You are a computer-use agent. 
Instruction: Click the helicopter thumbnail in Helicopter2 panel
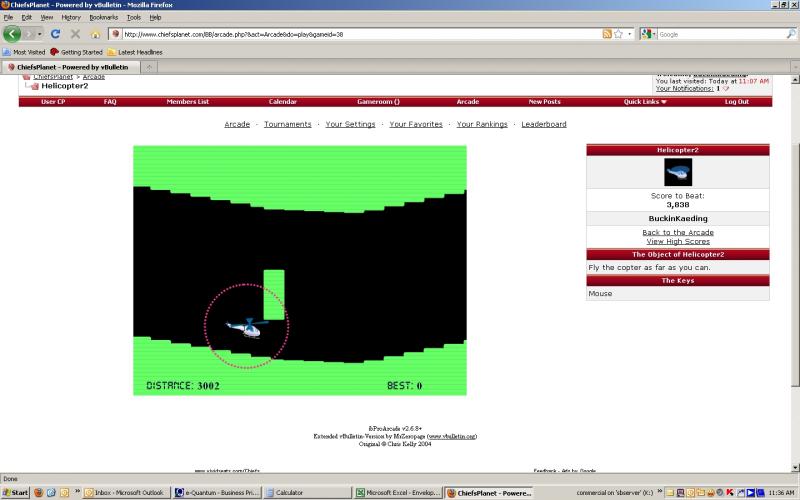[x=678, y=172]
